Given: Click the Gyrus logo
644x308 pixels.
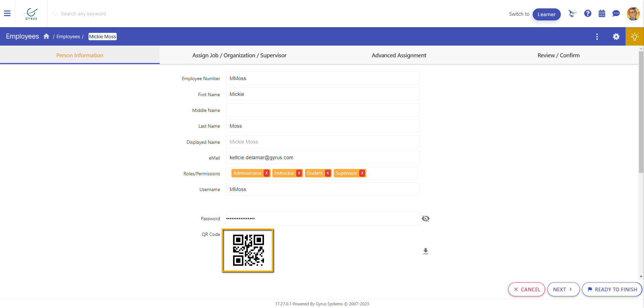Looking at the screenshot, I should tap(31, 14).
